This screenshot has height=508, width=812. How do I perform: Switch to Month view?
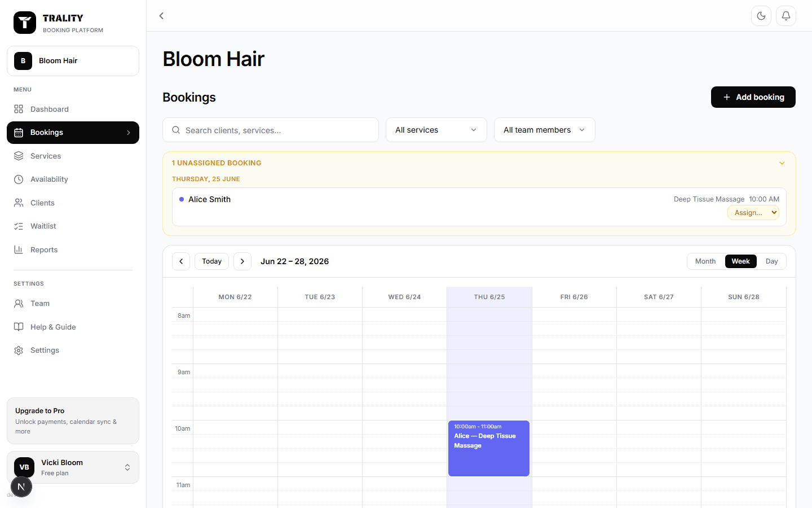(x=705, y=261)
